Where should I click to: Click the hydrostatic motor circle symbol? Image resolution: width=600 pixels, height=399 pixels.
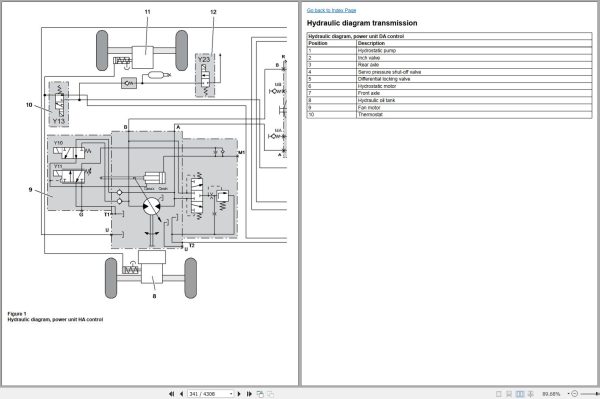pyautogui.click(x=152, y=207)
